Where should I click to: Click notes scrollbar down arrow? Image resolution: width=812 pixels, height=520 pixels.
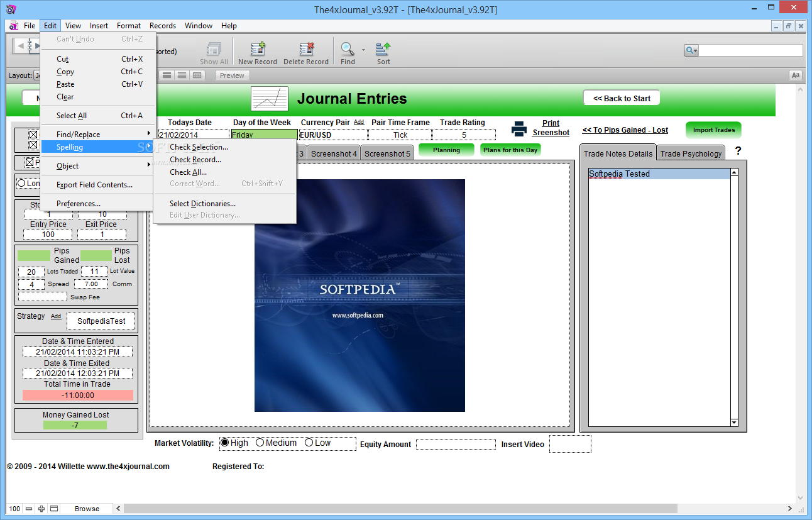pos(734,423)
